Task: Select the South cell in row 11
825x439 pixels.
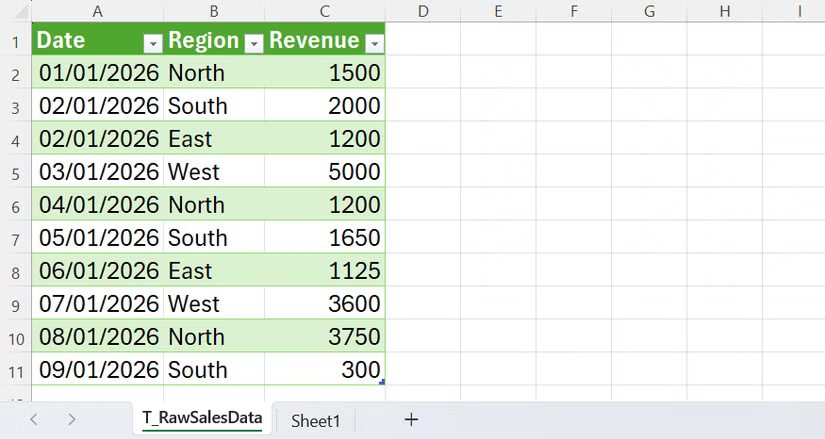Action: pyautogui.click(x=214, y=369)
